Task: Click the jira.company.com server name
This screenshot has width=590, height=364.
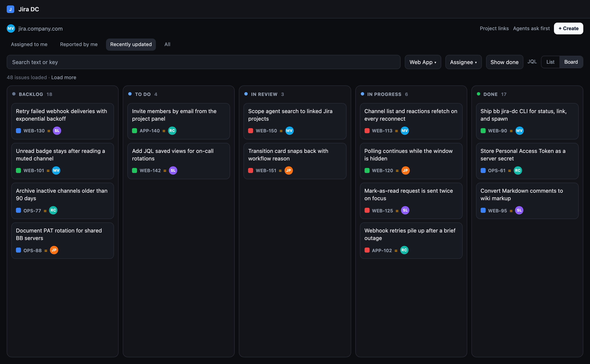Action: pos(40,29)
